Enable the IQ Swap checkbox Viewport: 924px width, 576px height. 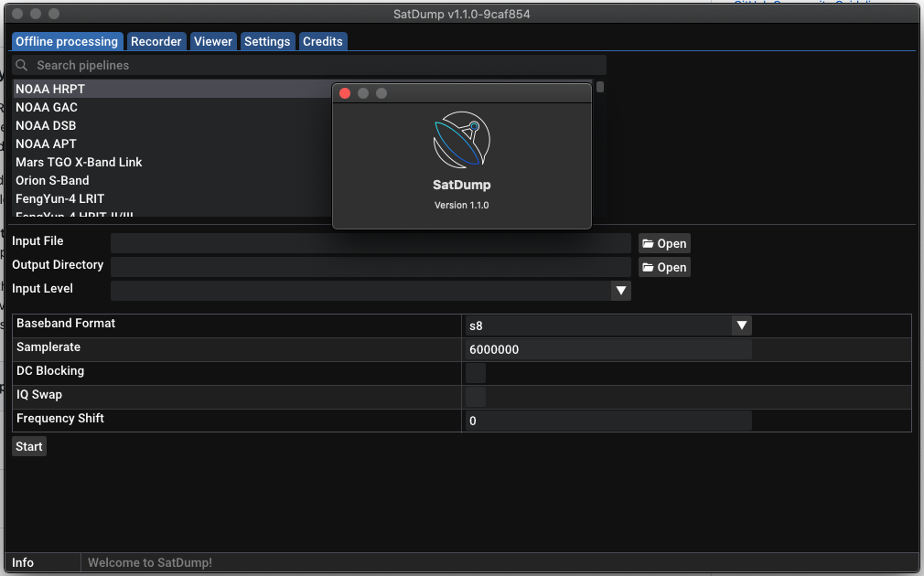pyautogui.click(x=476, y=397)
